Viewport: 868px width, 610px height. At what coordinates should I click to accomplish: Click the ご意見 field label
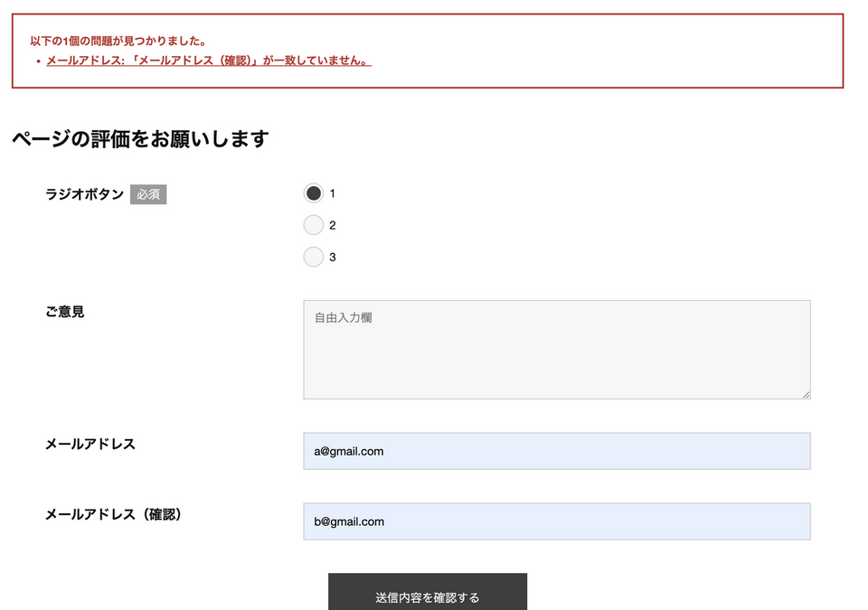[65, 312]
